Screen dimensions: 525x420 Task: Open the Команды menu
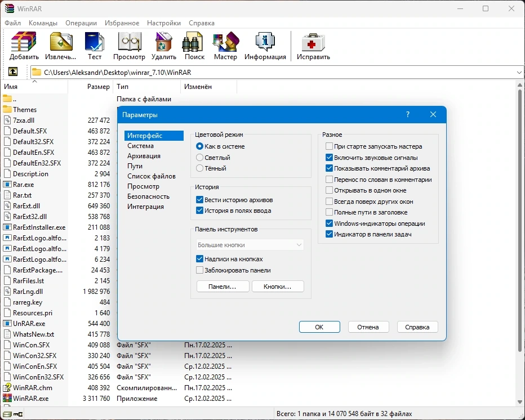43,23
